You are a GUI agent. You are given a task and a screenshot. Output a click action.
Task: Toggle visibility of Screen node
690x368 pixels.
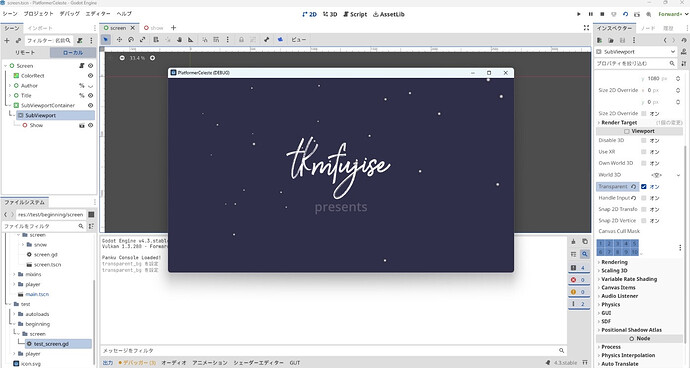90,66
